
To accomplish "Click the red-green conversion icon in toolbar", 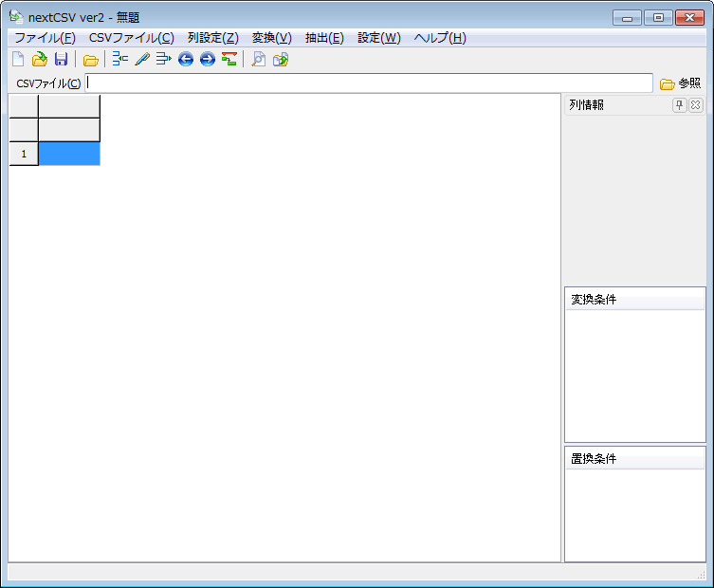I will (229, 60).
